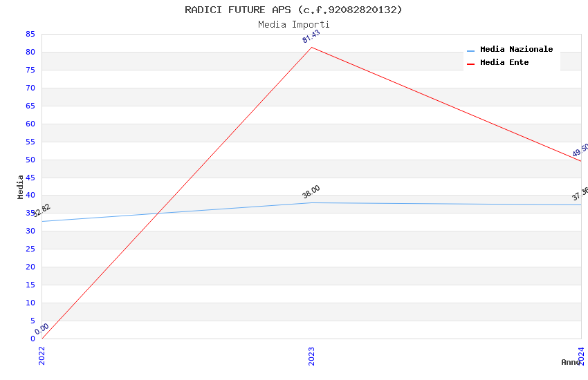Image resolution: width=588 pixels, height=380 pixels.
Task: Select the 38.00 data label for 2023
Action: [x=311, y=191]
